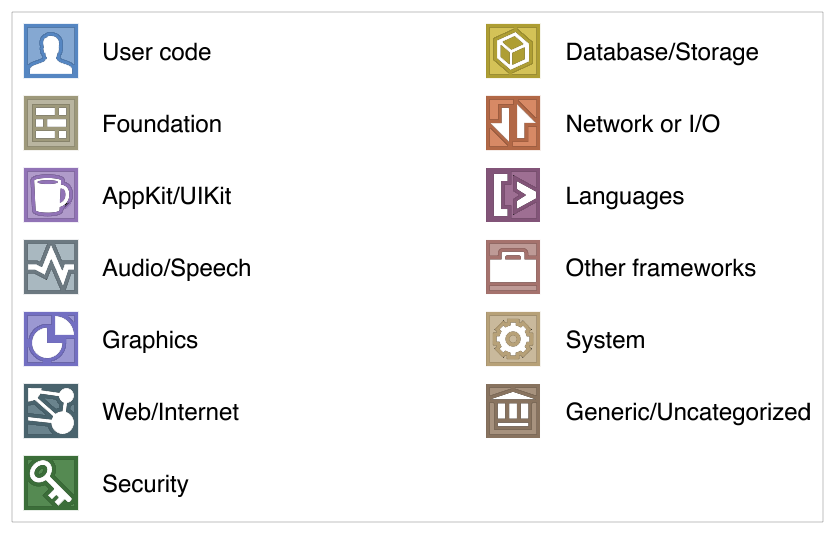Screen dimensions: 835x534
Task: Click the User code person icon
Action: pyautogui.click(x=51, y=51)
